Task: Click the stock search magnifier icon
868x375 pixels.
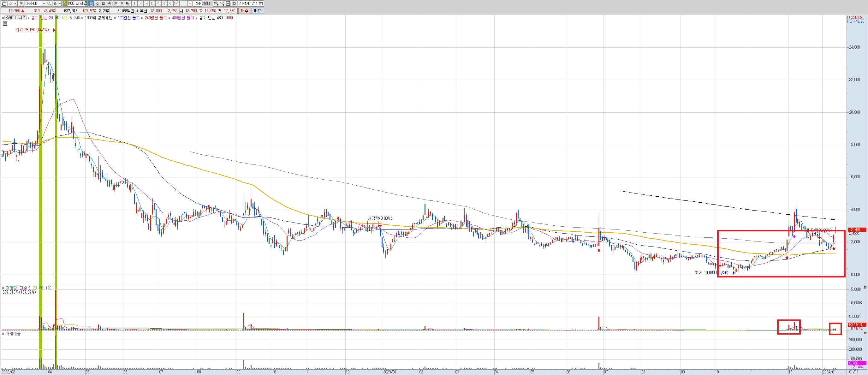Action: click(49, 4)
